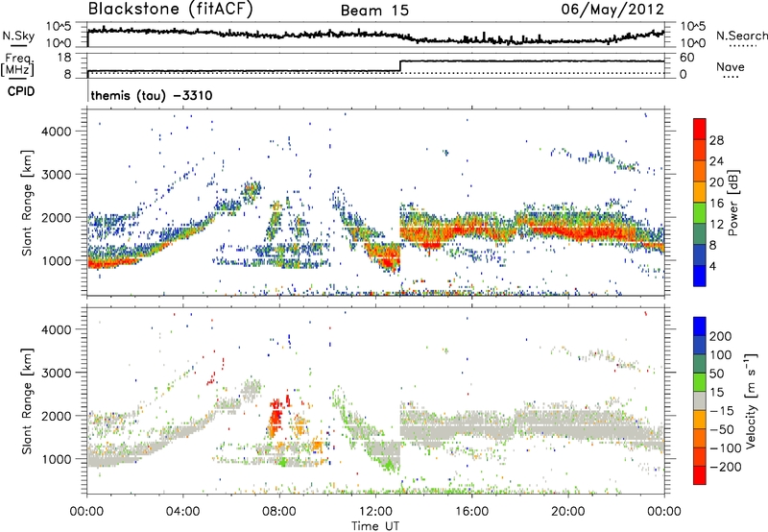Click the "-15" label on the Velocity colorbar
The image size is (768, 532).
722,410
